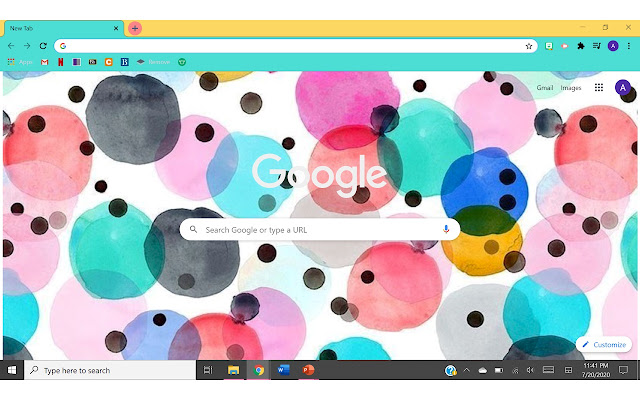Viewport: 640px width, 400px height.
Task: Check battery status in the tray
Action: (x=499, y=371)
